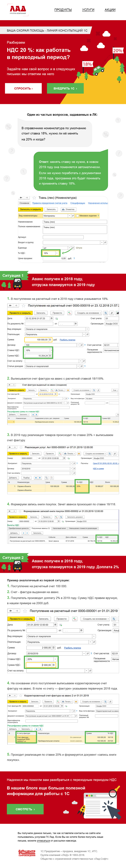The image size is (126, 868).
Task: Expand % НДС 18% dropdown in Ткань card
Action: [x=57, y=253]
